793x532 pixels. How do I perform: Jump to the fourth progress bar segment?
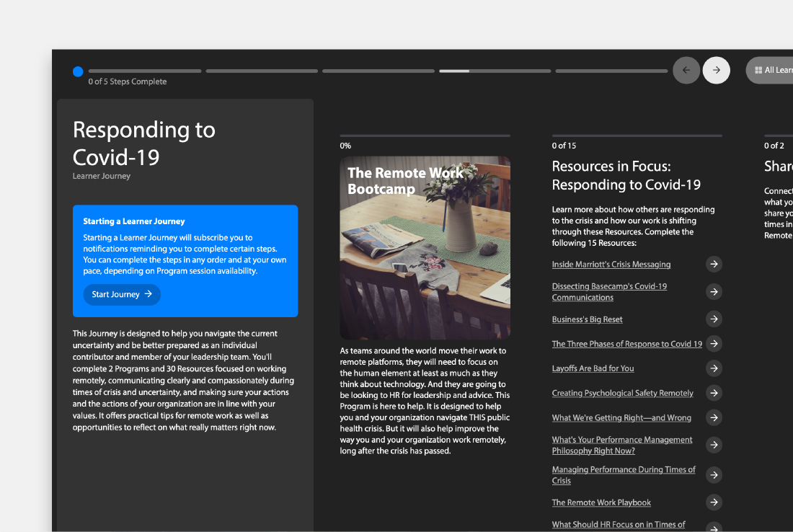(x=495, y=71)
